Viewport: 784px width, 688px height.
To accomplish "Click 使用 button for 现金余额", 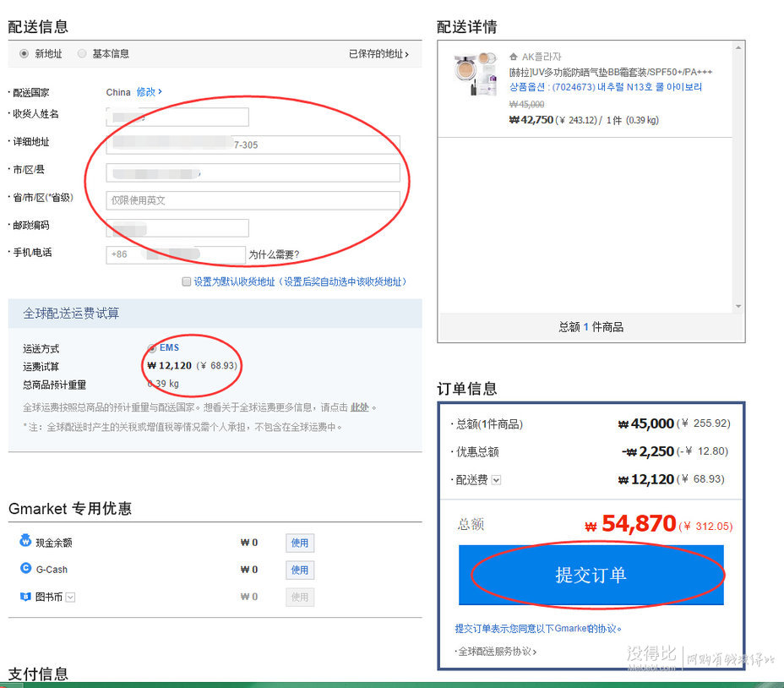I will coord(300,543).
